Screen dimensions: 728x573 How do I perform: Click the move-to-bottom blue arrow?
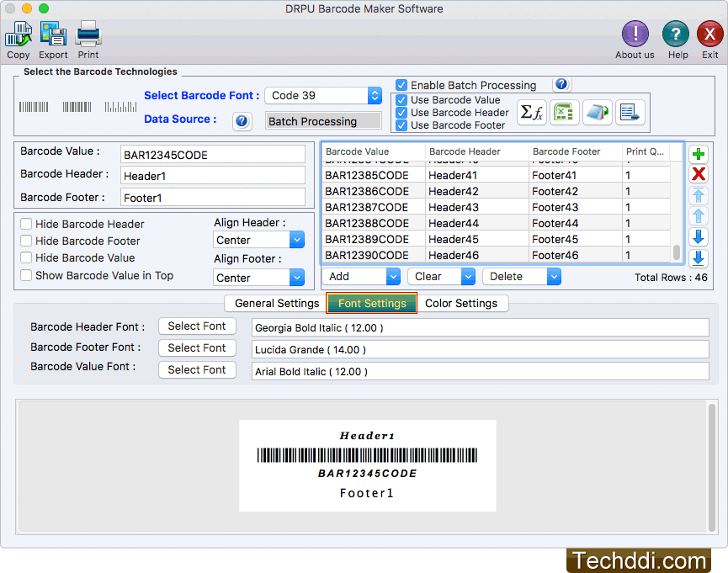699,257
